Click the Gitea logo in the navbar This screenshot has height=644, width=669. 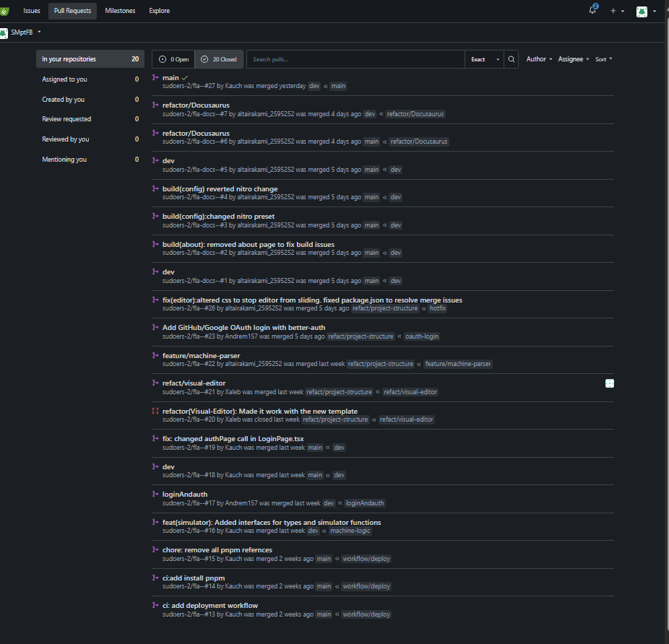point(4,11)
